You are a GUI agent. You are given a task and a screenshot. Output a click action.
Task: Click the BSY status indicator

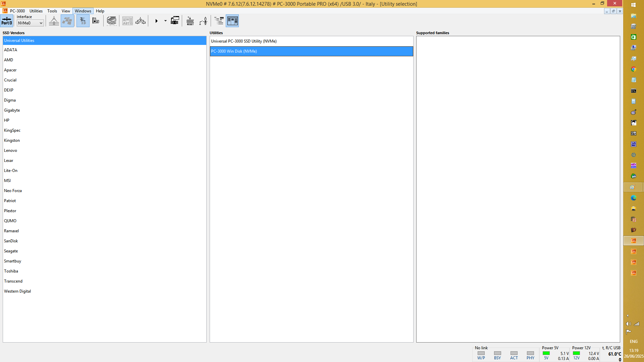click(x=497, y=353)
